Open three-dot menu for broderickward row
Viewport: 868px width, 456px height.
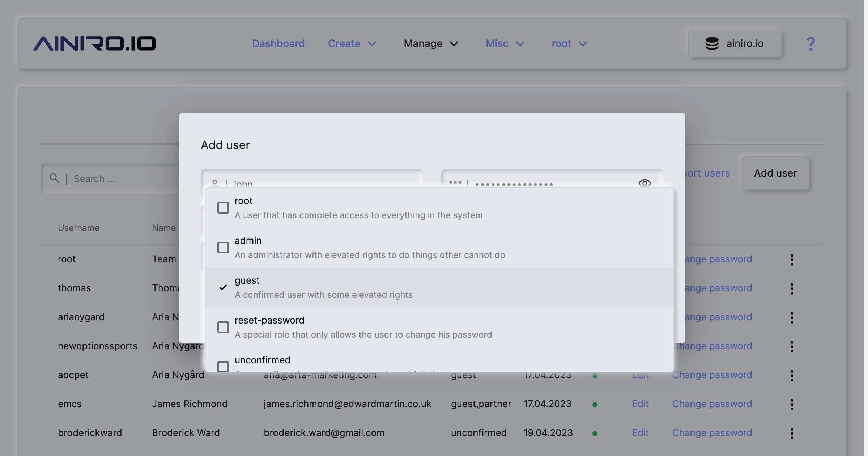click(792, 433)
